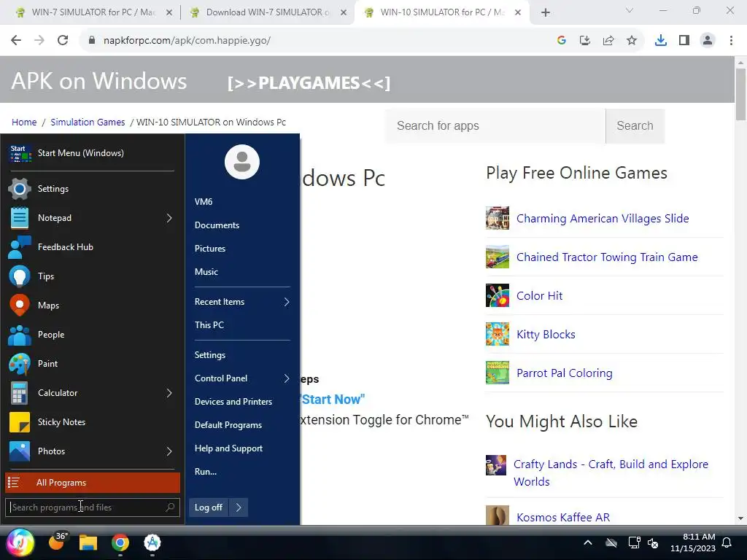Viewport: 747px width, 560px height.
Task: Open Charming American Villages Slide link
Action: click(x=603, y=219)
